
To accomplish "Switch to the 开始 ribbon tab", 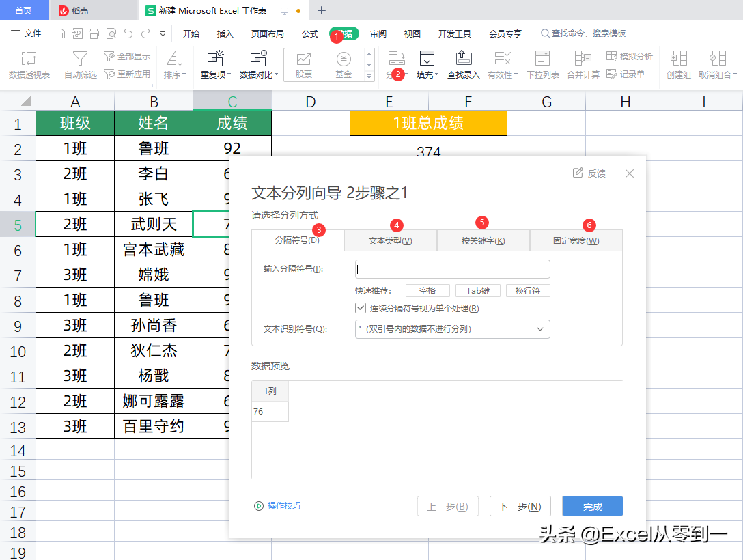I will point(191,33).
